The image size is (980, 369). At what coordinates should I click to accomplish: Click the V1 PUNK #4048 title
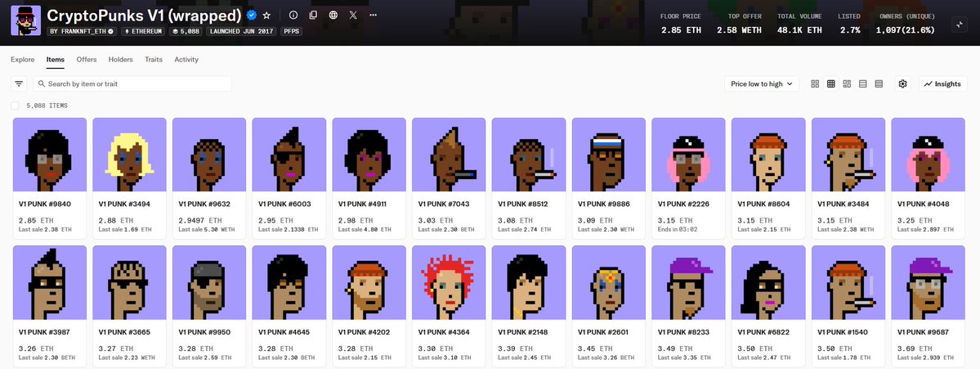[923, 204]
